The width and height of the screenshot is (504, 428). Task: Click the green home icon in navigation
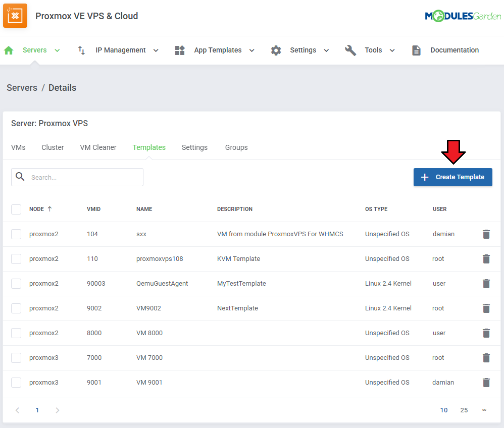click(x=9, y=50)
